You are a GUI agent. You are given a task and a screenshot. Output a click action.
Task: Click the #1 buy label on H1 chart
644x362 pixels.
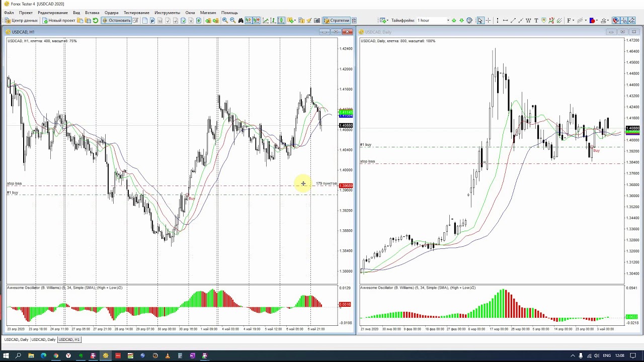click(x=13, y=193)
